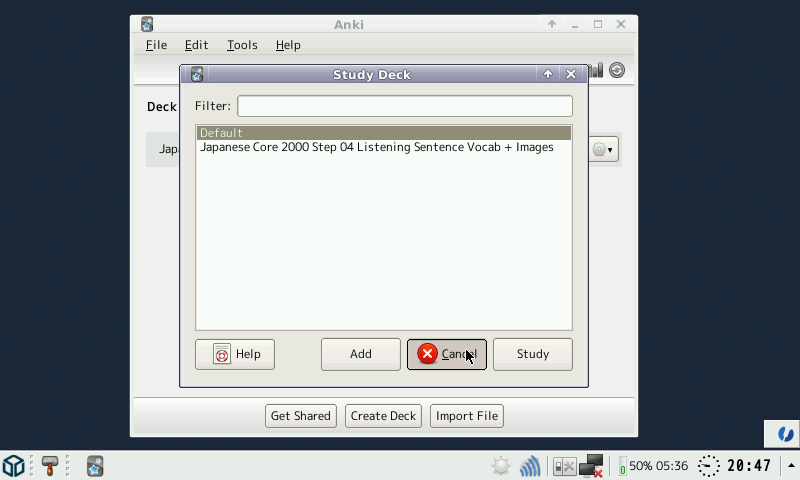
Task: Open the Edit menu
Action: pos(196,45)
